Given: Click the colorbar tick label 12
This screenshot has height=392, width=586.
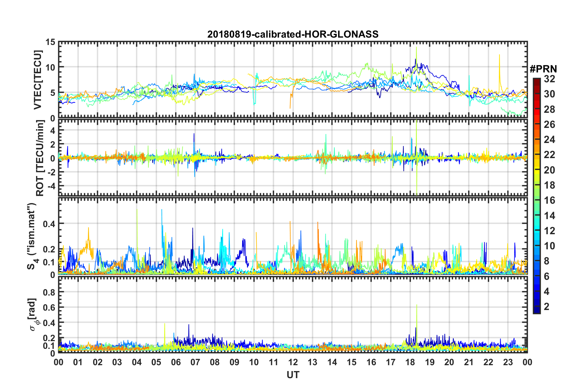Looking at the screenshot, I should (549, 231).
